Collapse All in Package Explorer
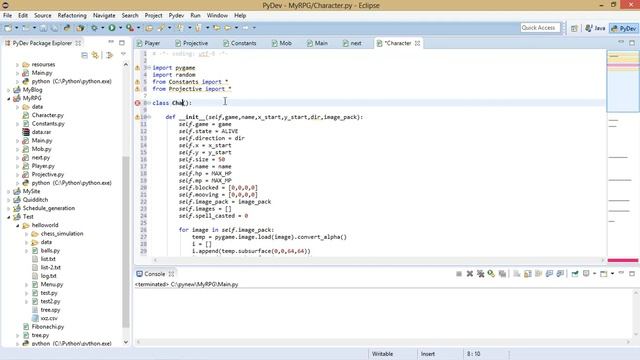The height and width of the screenshot is (360, 640). click(x=84, y=55)
